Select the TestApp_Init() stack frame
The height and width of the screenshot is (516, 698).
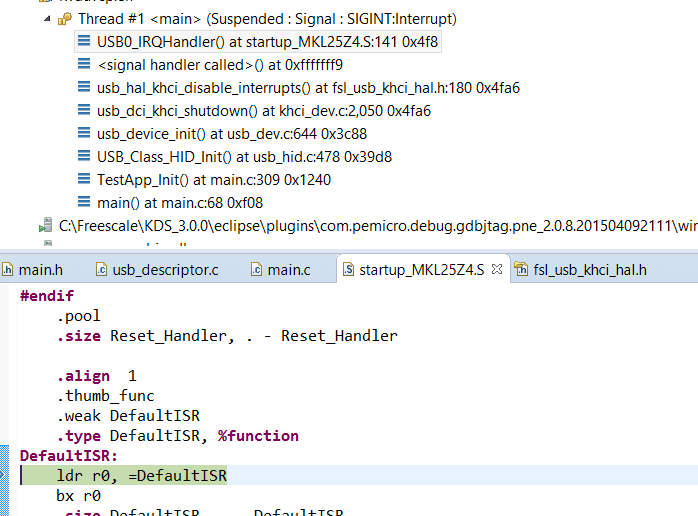(x=214, y=180)
